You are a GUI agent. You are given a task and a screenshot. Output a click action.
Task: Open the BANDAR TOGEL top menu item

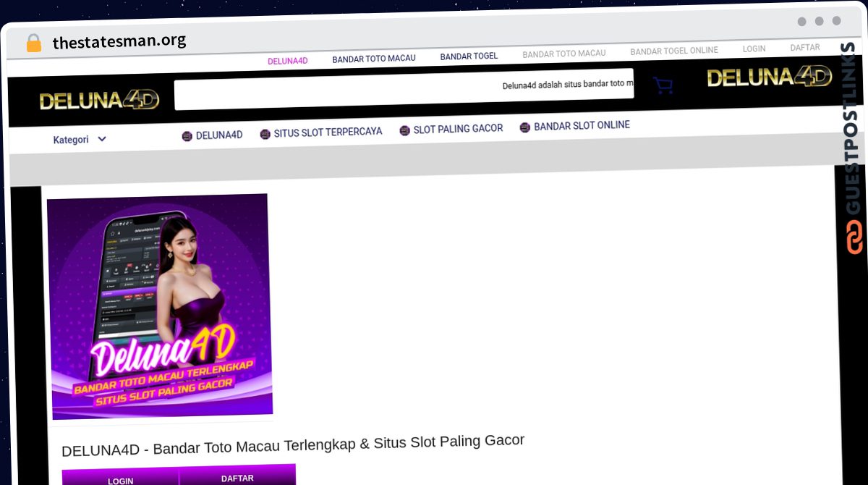click(469, 56)
